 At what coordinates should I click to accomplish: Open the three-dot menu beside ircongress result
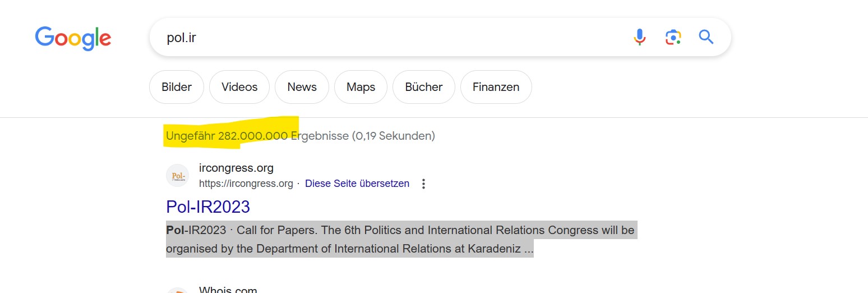tap(424, 184)
